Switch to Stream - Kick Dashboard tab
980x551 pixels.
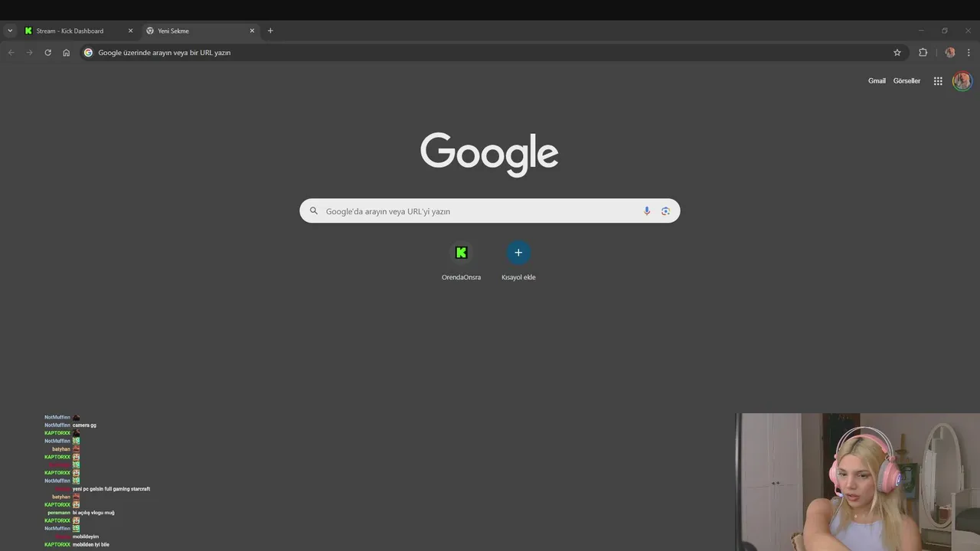click(x=79, y=31)
